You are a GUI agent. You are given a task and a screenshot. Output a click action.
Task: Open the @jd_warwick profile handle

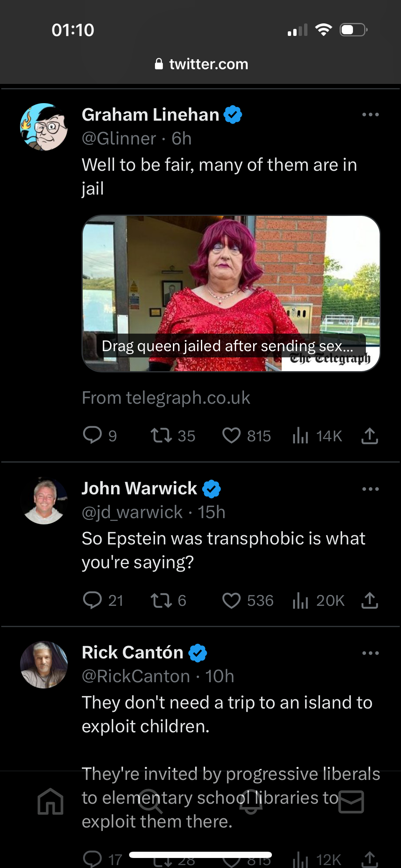(x=132, y=512)
